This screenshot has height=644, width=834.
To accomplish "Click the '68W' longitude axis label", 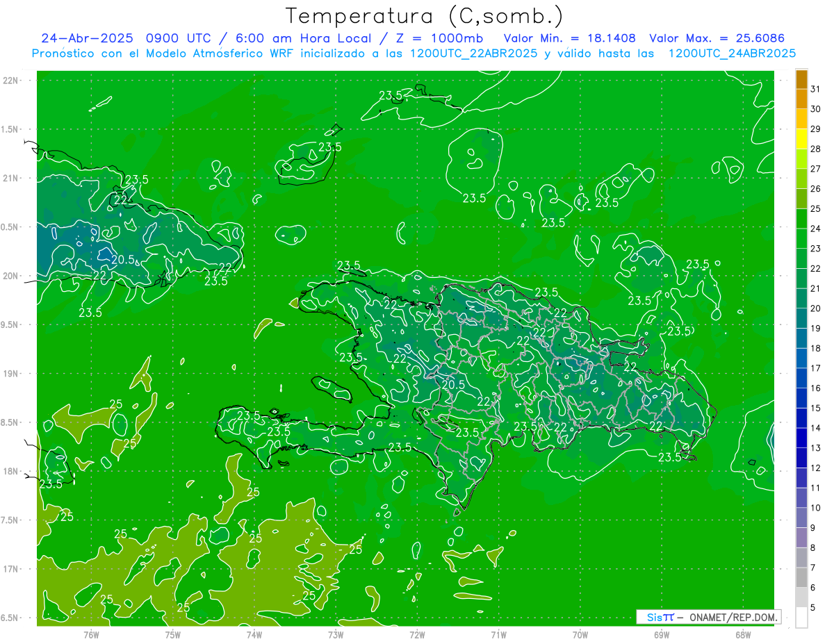I will 743,635.
